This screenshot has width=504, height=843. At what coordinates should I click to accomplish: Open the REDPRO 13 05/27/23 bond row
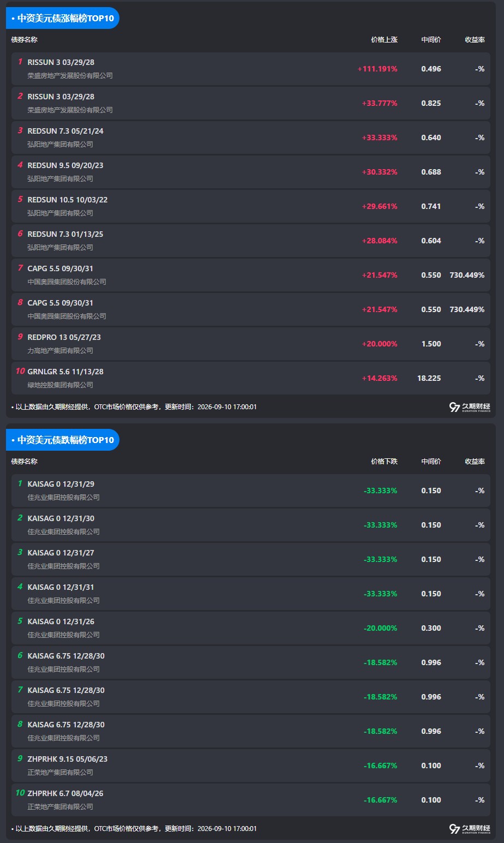[251, 344]
